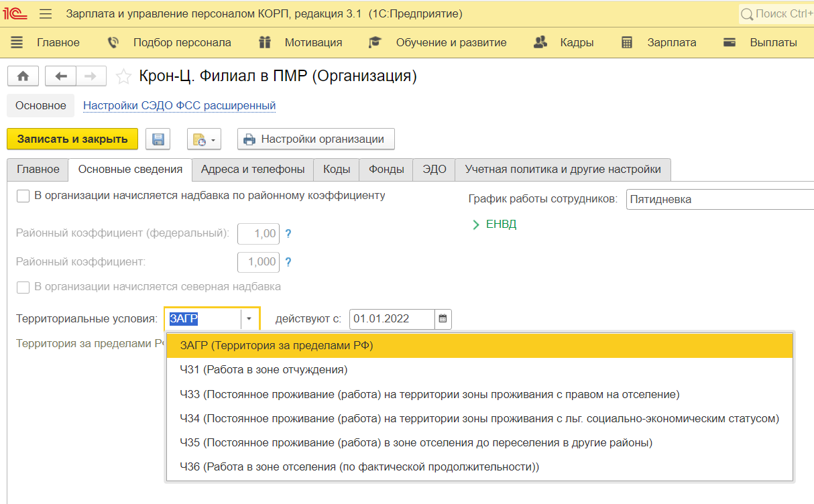Open Учетная политика и другие настройки tab
The width and height of the screenshot is (814, 504).
[x=563, y=170]
